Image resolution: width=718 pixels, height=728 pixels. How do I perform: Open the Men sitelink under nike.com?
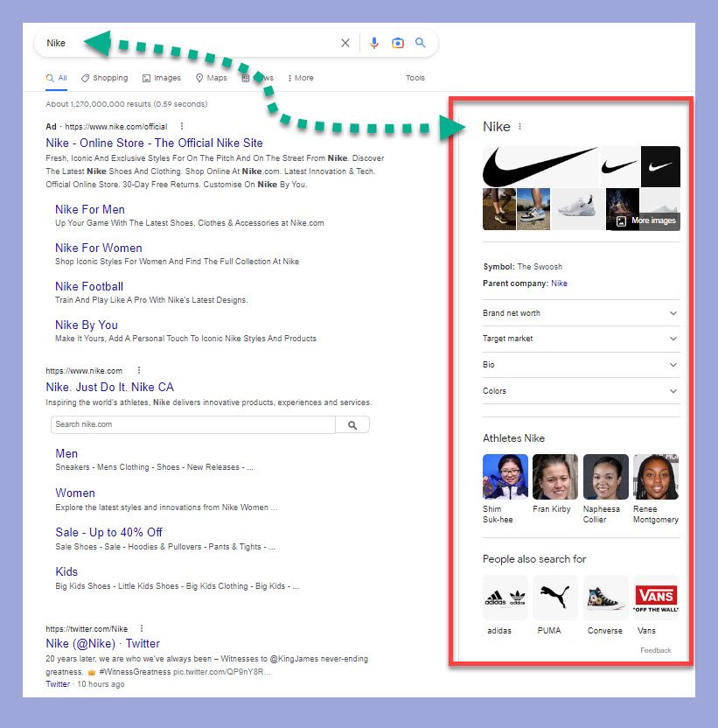(66, 453)
